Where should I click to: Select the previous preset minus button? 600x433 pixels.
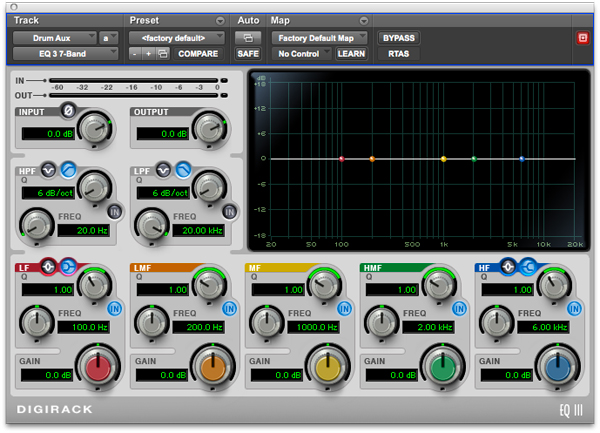click(135, 54)
